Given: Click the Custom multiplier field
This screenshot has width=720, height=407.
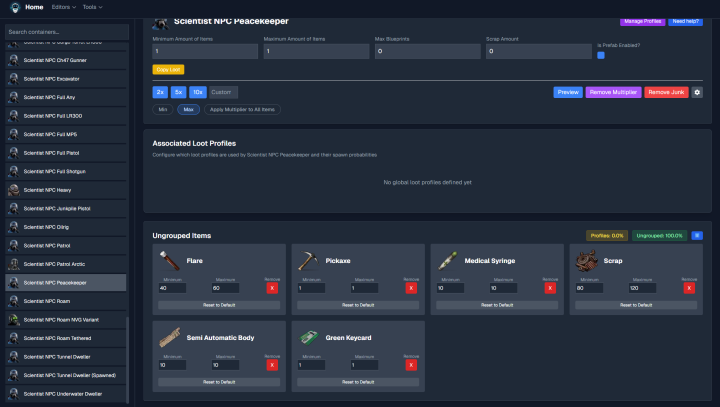Looking at the screenshot, I should tap(224, 92).
